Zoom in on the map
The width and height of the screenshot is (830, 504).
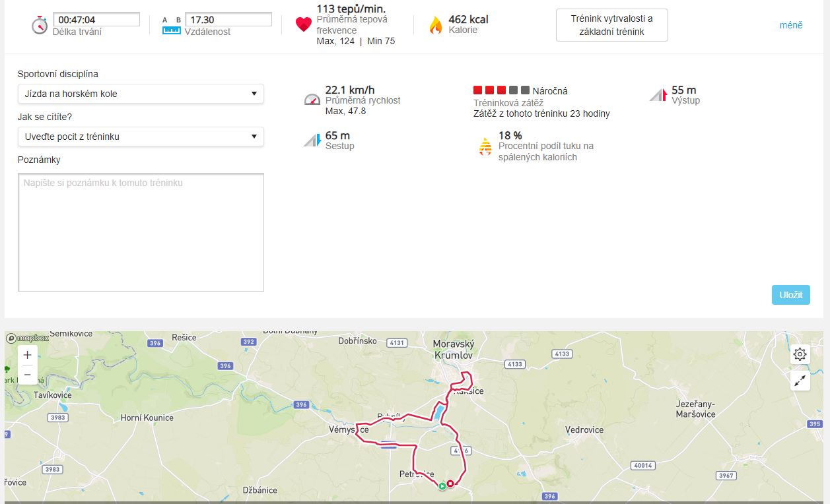(x=27, y=355)
